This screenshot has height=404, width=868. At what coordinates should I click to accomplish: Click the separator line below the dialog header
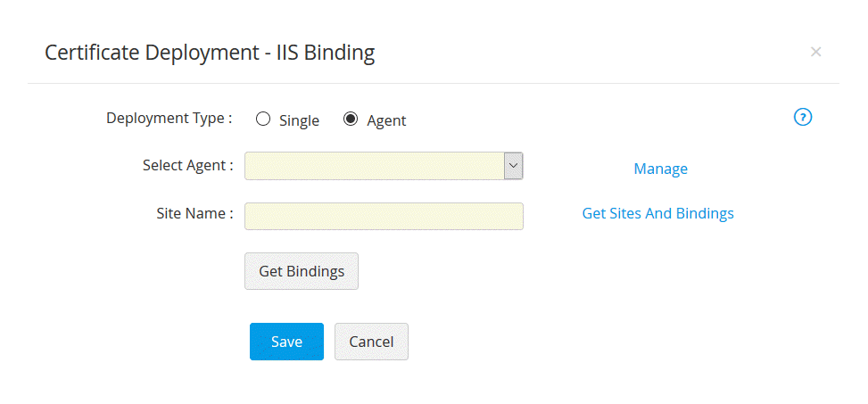point(434,84)
